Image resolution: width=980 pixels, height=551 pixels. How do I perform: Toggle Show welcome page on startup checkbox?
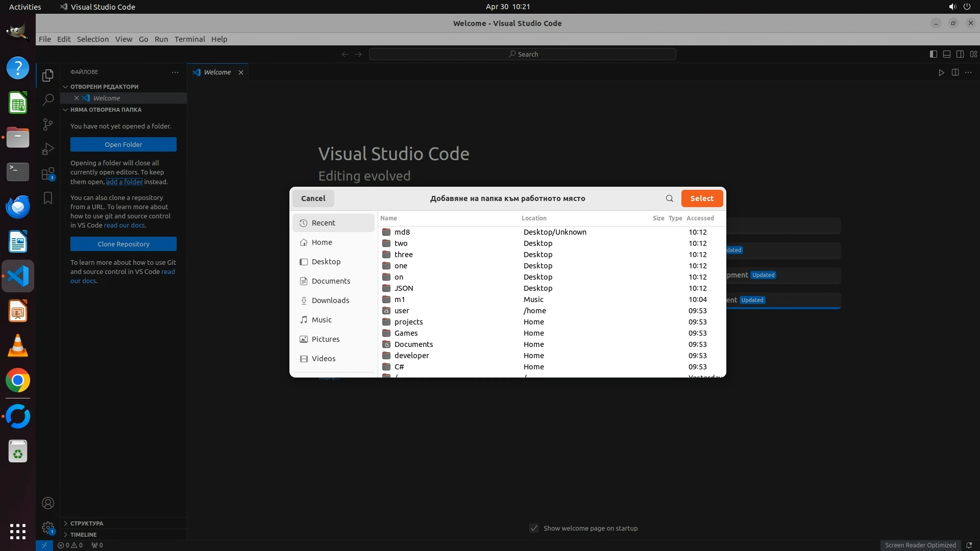(534, 528)
